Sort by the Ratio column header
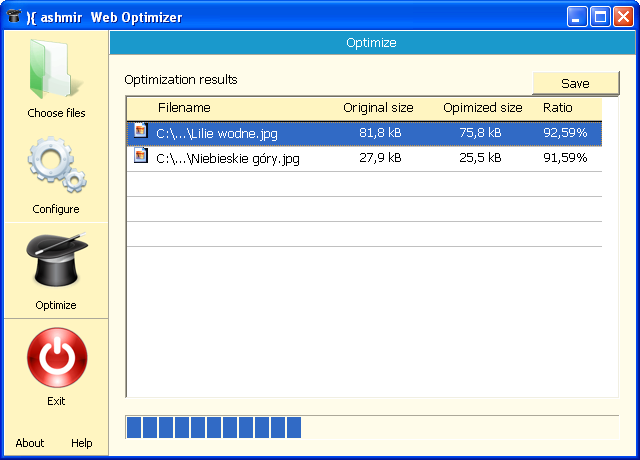 558,108
